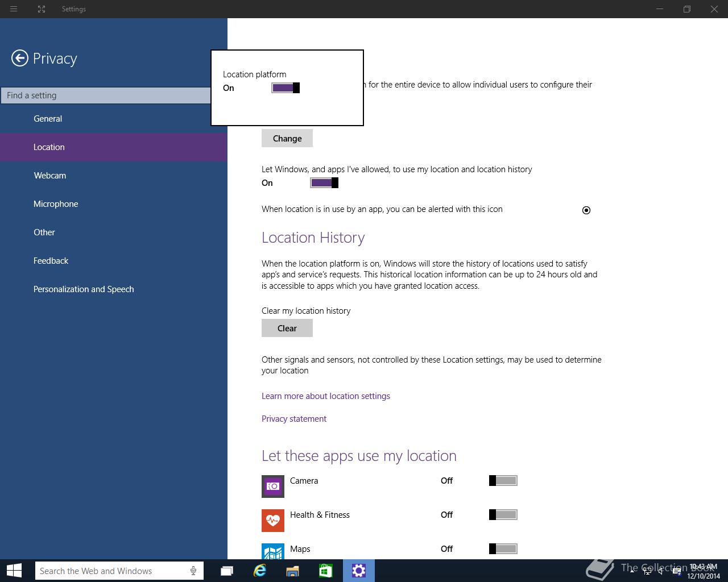
Task: Click the Find a setting search field
Action: click(106, 95)
